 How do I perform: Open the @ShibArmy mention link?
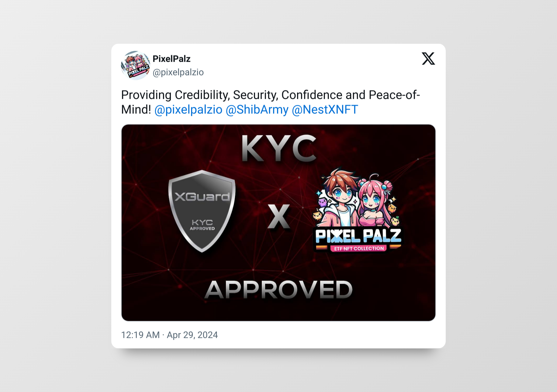click(257, 109)
